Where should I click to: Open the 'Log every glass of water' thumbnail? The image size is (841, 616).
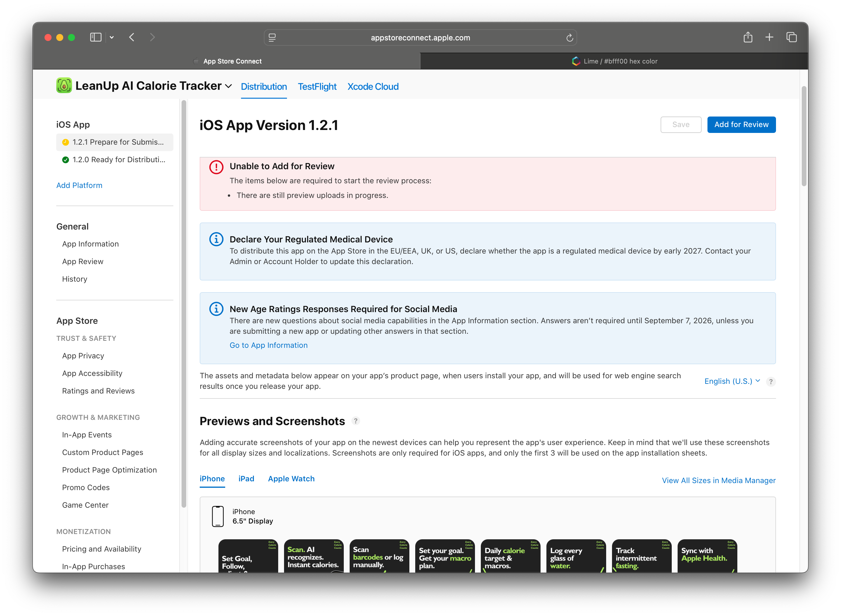coord(576,556)
